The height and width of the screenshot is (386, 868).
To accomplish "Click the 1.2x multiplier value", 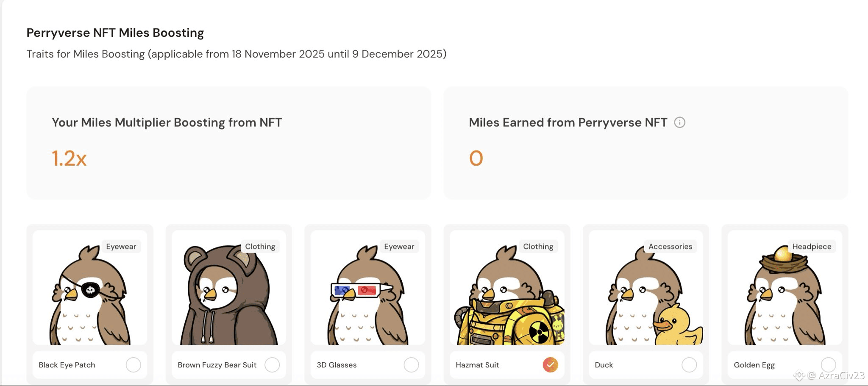I will point(69,158).
